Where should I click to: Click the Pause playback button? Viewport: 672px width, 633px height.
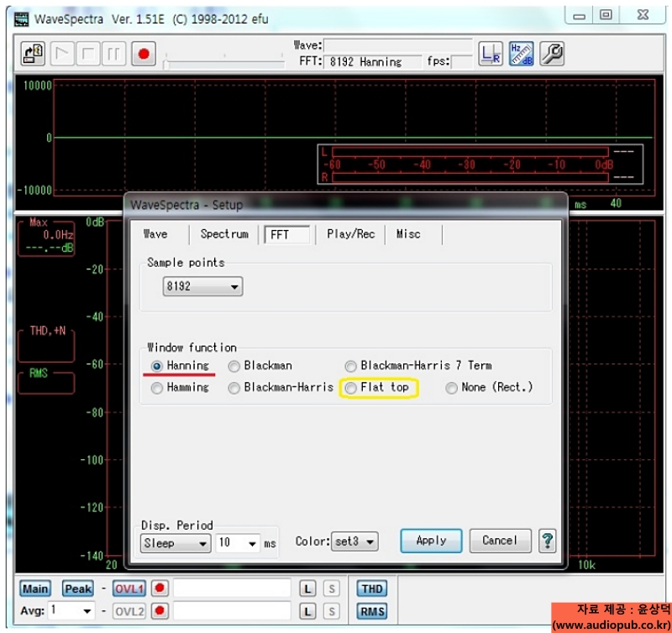(x=113, y=54)
